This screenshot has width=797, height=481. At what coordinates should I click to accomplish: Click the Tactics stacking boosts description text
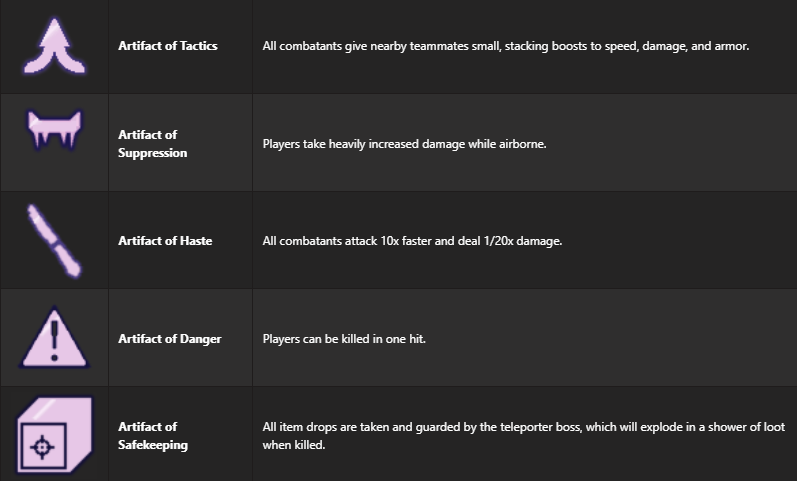[x=505, y=46]
